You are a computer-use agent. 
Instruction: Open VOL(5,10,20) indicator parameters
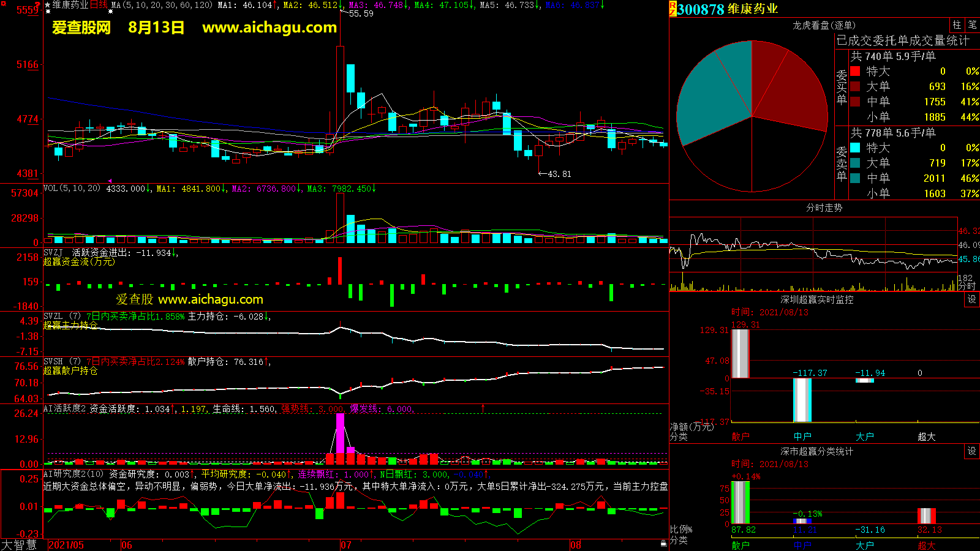coord(72,189)
